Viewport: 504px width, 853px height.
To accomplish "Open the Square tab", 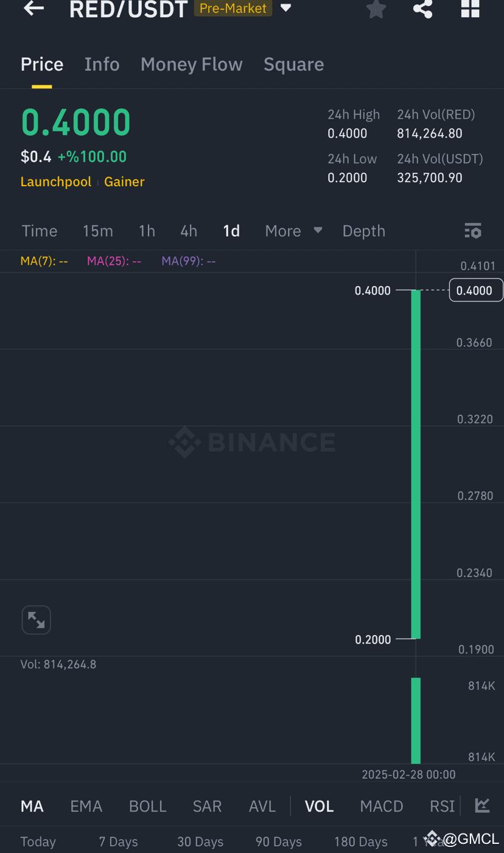I will tap(293, 65).
